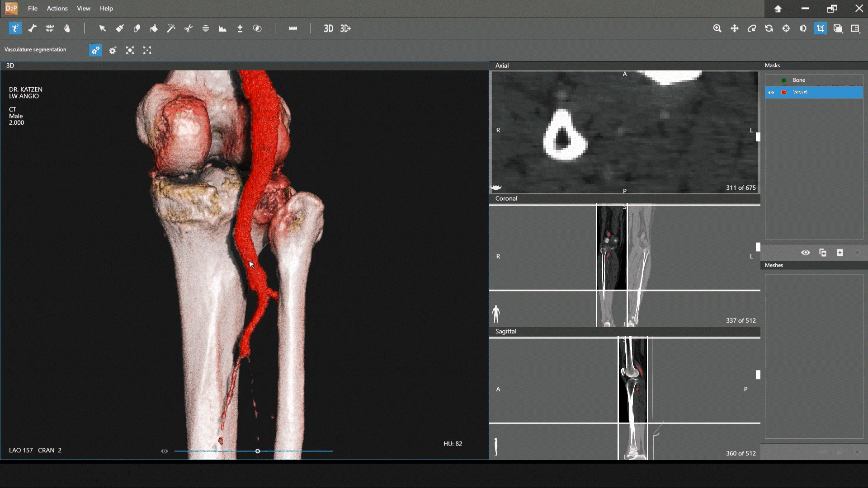The width and height of the screenshot is (868, 488).
Task: Select the Bone mask row
Action: (814, 80)
